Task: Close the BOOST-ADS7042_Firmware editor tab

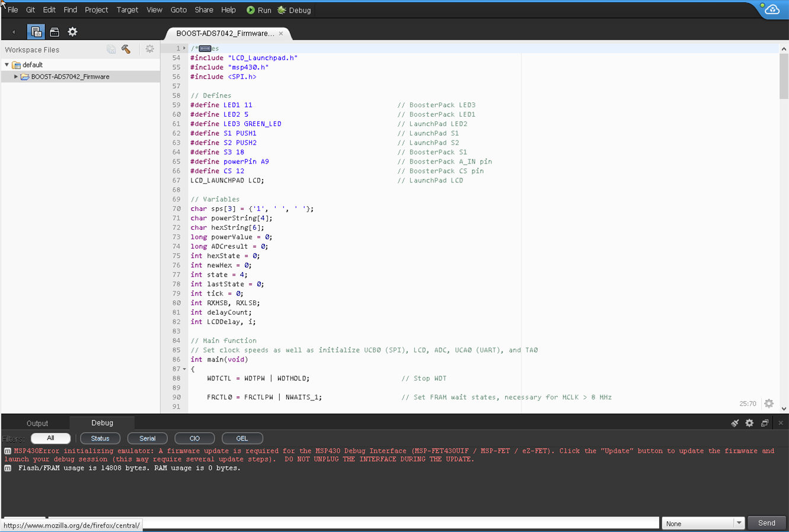Action: (281, 34)
